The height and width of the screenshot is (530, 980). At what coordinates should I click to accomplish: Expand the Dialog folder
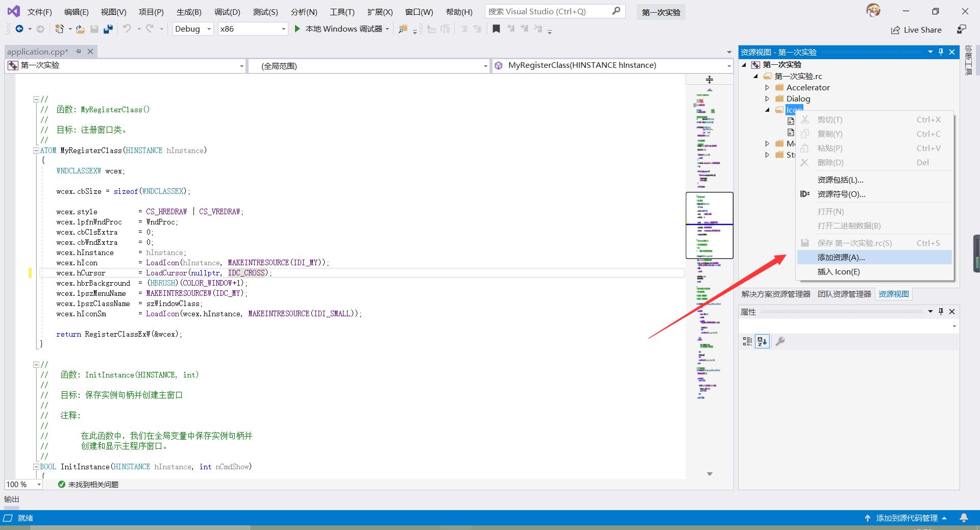[x=767, y=98]
